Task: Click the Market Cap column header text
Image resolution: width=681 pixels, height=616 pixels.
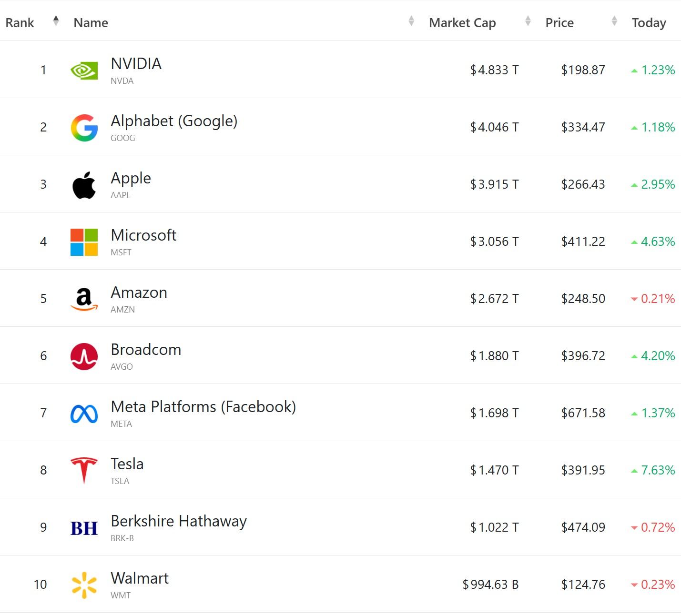Action: [x=462, y=23]
